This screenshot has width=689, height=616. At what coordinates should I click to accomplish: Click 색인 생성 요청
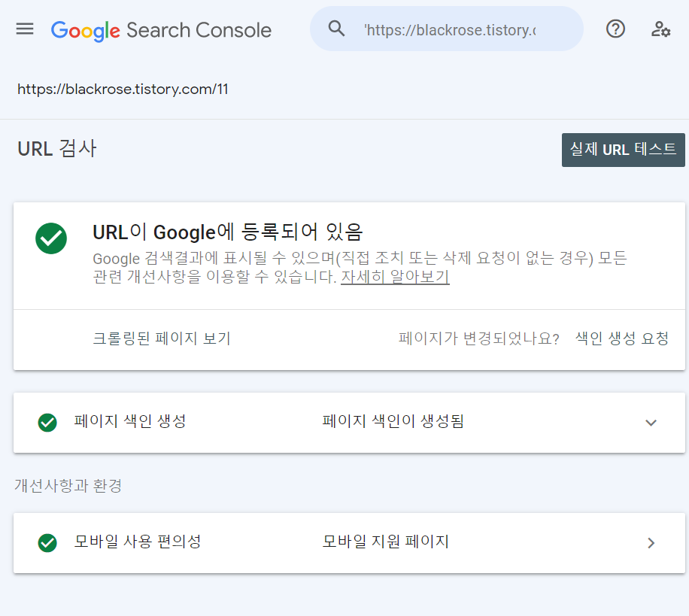point(622,338)
